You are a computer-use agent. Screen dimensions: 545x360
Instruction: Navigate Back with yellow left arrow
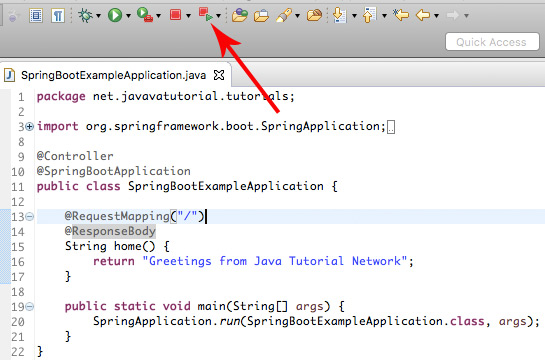coord(423,16)
